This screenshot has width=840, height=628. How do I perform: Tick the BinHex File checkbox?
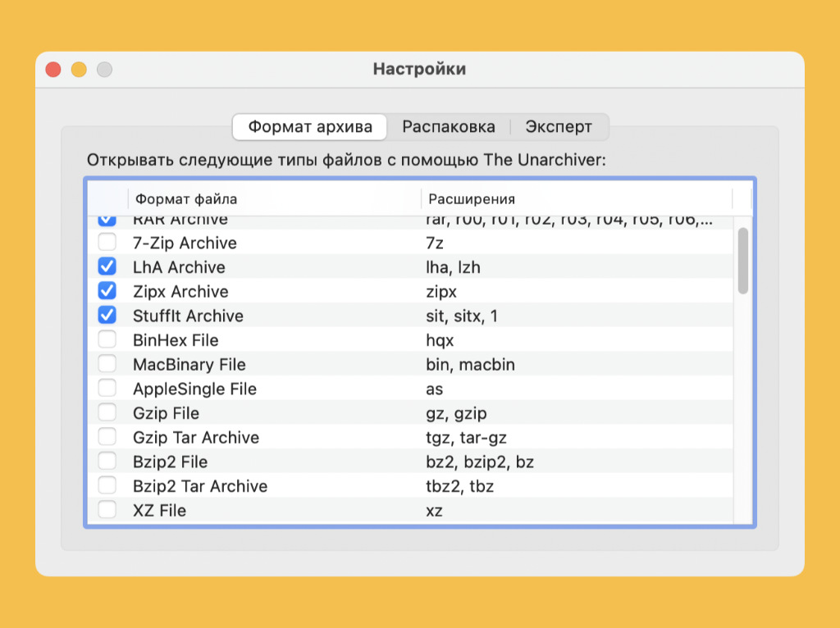pyautogui.click(x=107, y=340)
